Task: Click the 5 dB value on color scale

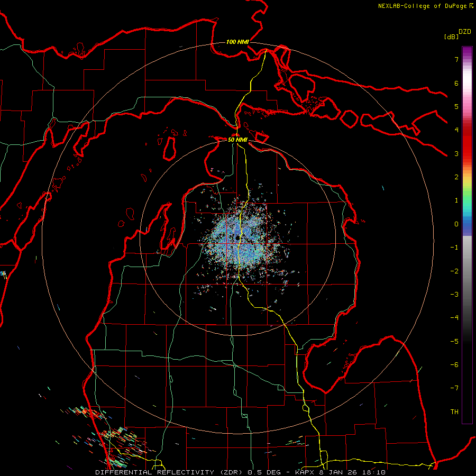Action: coord(456,106)
